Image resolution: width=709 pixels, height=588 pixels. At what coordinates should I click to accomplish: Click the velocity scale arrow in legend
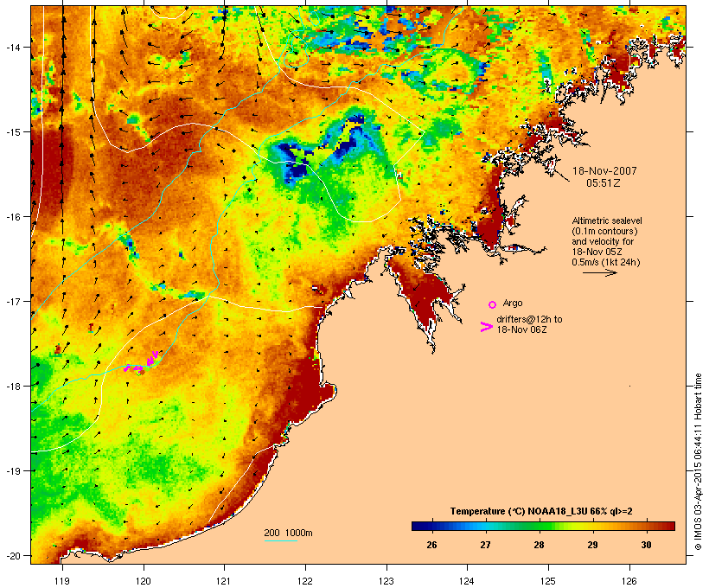600,272
